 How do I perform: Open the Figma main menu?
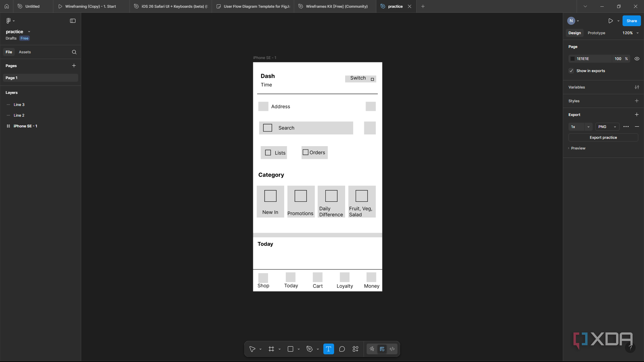pos(10,21)
